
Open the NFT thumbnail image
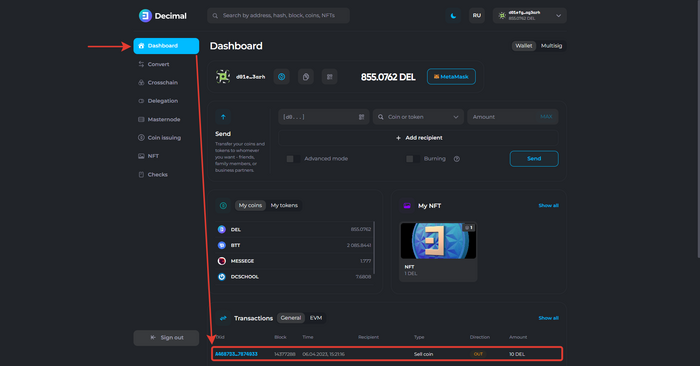[x=438, y=241]
